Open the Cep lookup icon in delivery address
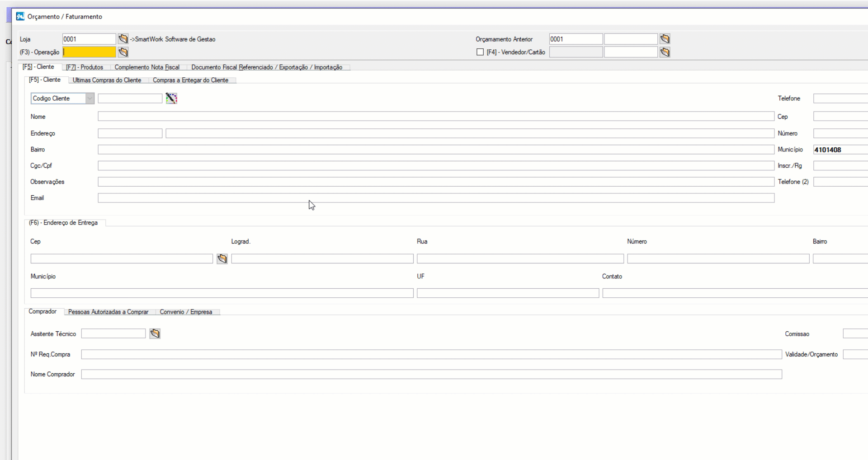This screenshot has height=460, width=868. tap(222, 258)
